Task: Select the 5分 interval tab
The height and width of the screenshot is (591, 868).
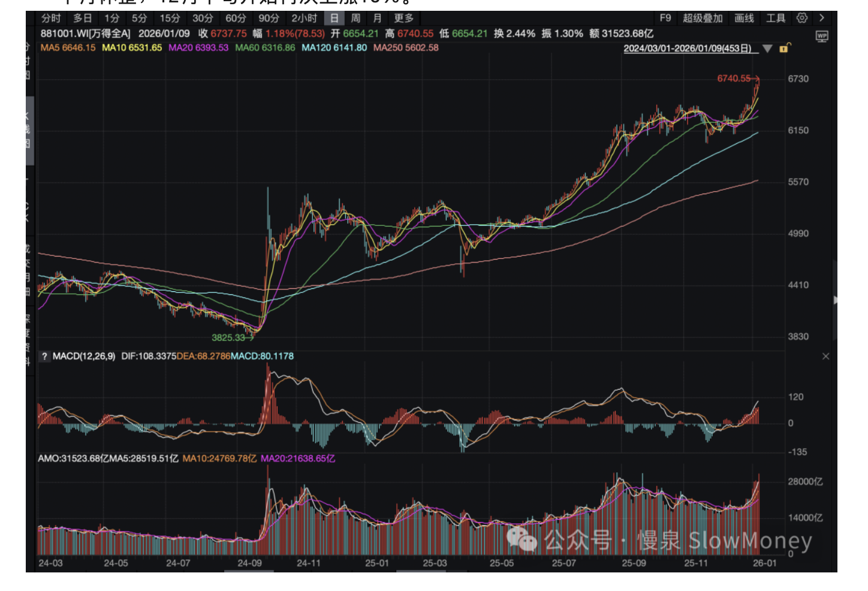Action: [140, 18]
